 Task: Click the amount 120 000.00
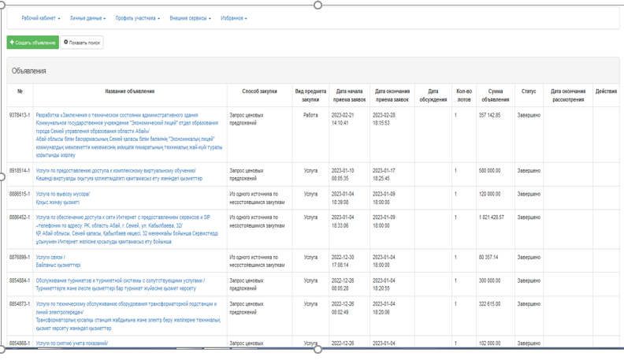[489, 194]
